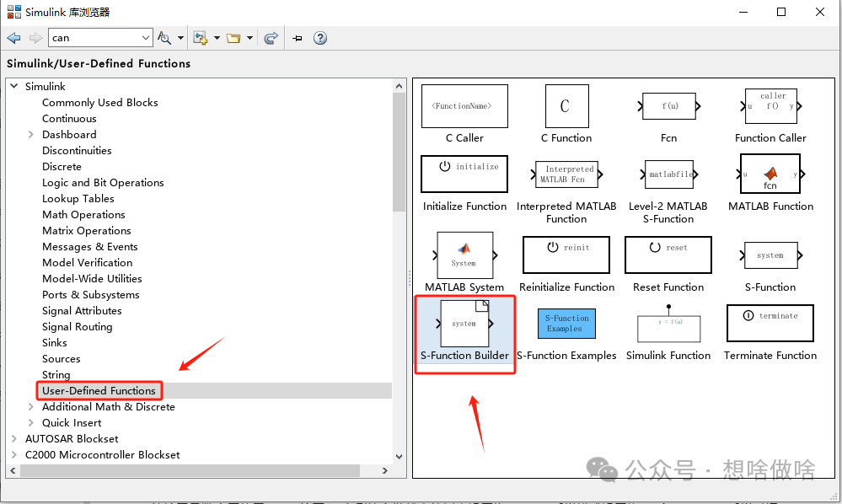Viewport: 842px width, 504px height.
Task: Expand the C2000 Microcontroller Blockset node
Action: [x=14, y=455]
